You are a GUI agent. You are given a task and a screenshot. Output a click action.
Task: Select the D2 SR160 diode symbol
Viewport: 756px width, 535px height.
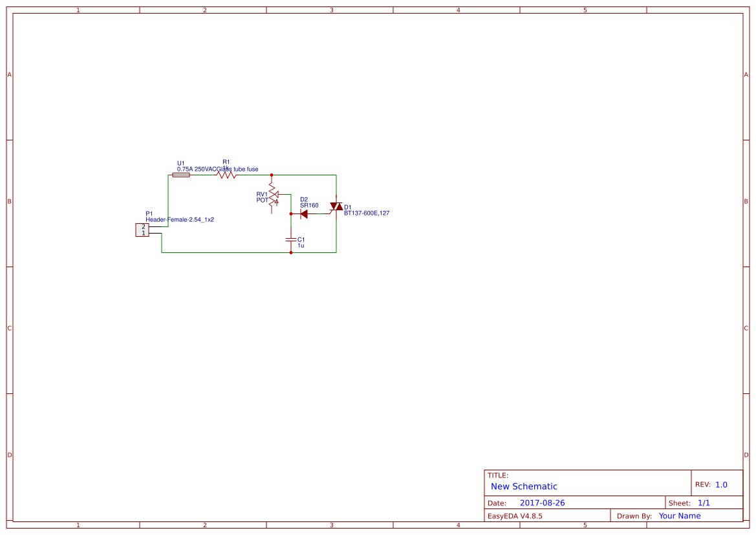[x=305, y=214]
